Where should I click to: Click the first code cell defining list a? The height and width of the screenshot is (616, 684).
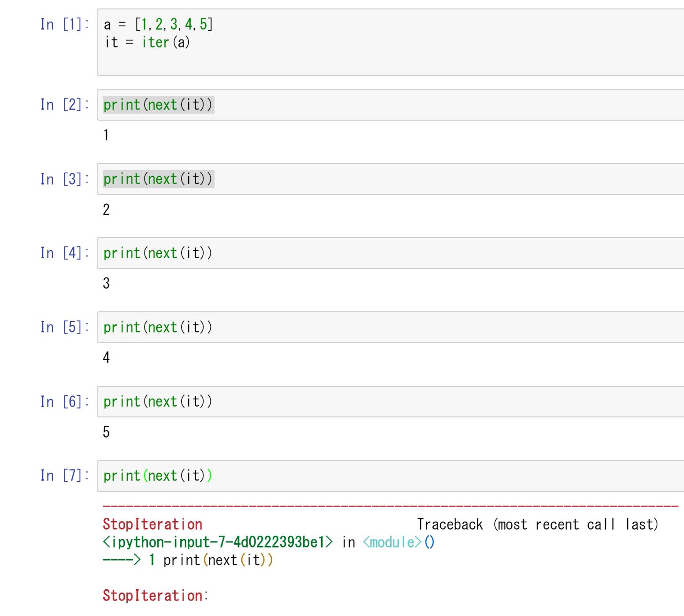coord(390,42)
